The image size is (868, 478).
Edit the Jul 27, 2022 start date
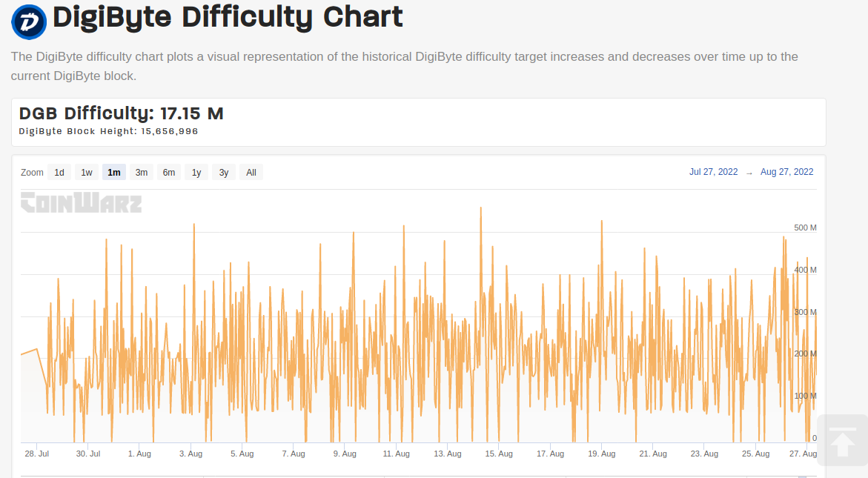tap(713, 172)
